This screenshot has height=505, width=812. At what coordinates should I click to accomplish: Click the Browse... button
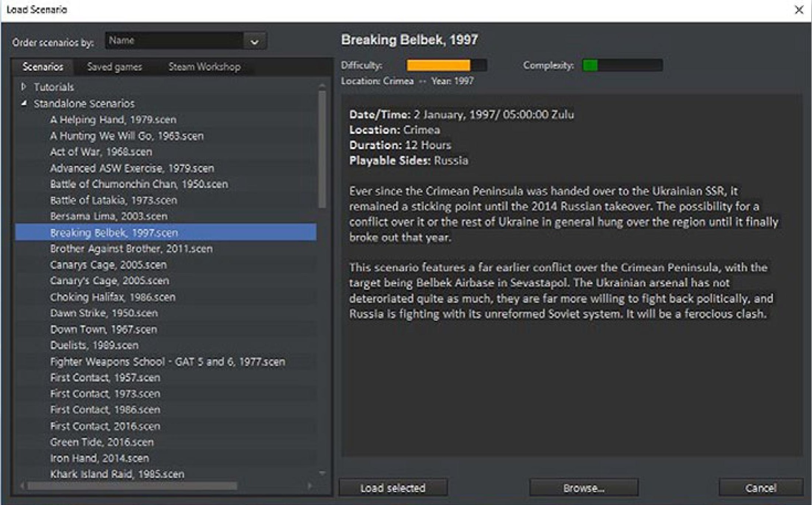pyautogui.click(x=583, y=488)
